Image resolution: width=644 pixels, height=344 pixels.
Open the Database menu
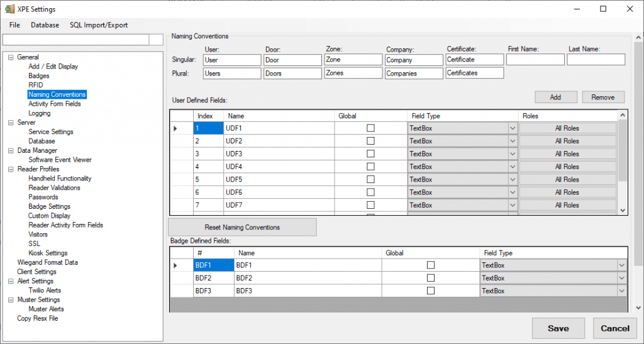click(x=45, y=25)
